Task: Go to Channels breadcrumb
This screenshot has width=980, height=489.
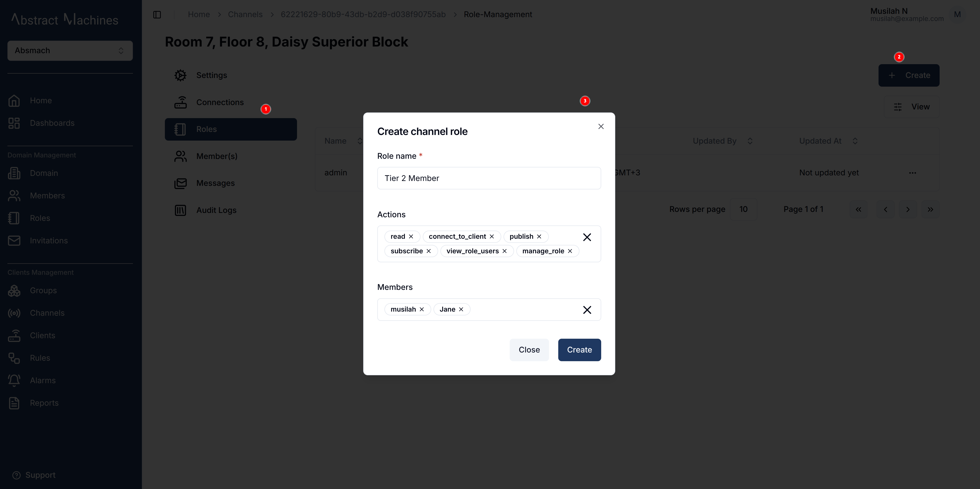Action: 245,15
